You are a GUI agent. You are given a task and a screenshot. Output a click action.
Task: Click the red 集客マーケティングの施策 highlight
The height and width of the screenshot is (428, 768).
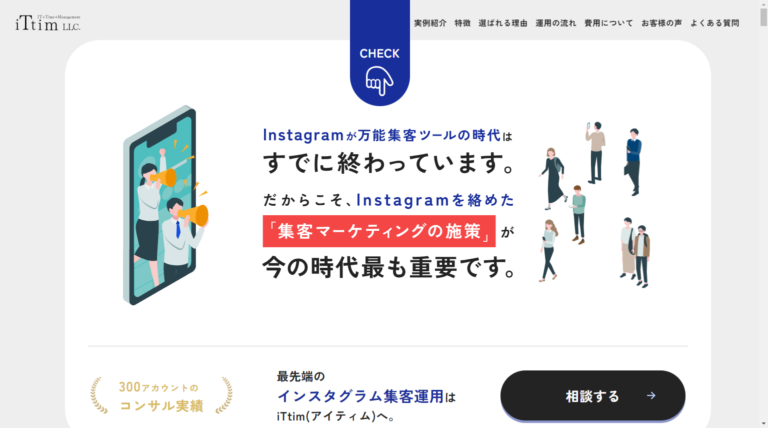(x=379, y=231)
